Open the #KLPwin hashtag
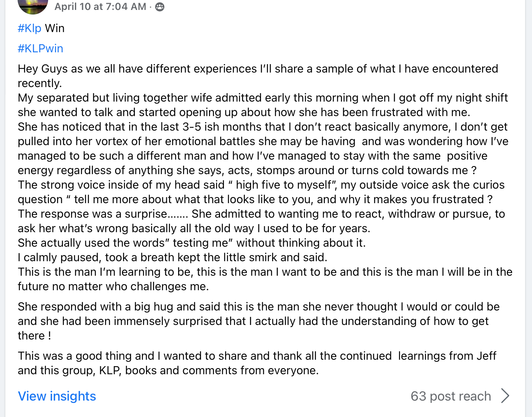Image resolution: width=532 pixels, height=417 pixels. click(x=41, y=48)
